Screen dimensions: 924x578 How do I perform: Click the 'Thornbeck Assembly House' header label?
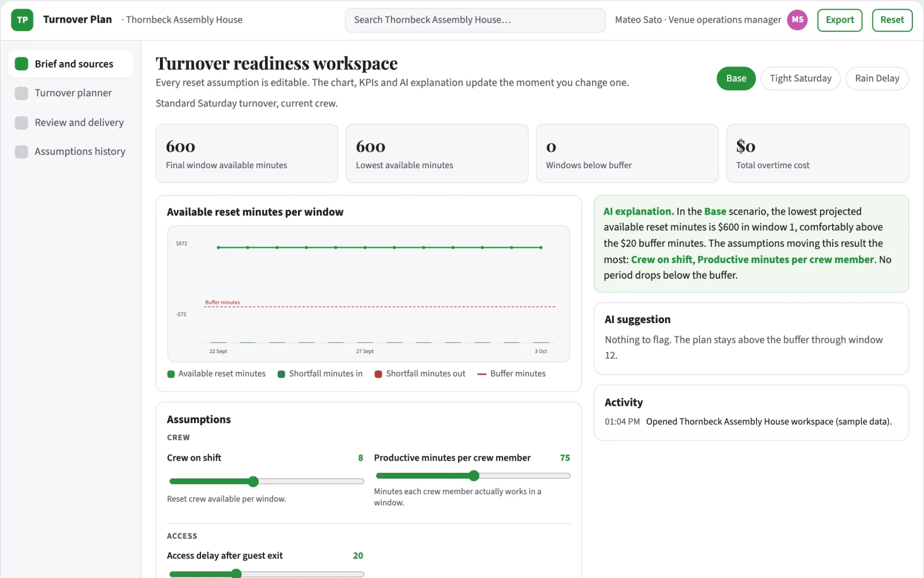pyautogui.click(x=184, y=20)
